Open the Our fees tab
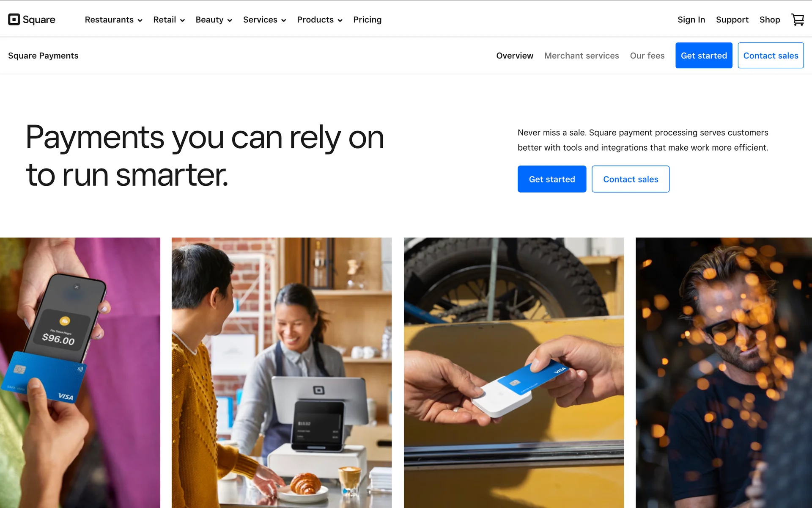 tap(647, 55)
